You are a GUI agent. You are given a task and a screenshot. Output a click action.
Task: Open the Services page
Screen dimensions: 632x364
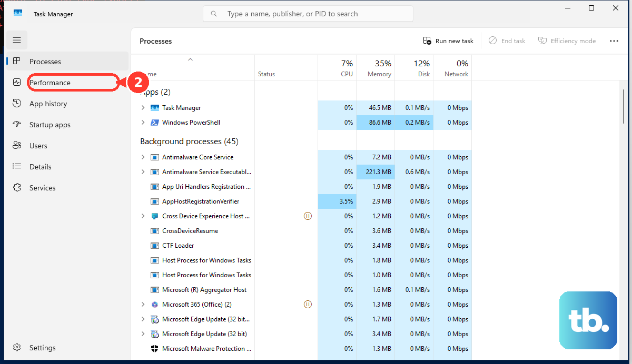click(x=67, y=188)
